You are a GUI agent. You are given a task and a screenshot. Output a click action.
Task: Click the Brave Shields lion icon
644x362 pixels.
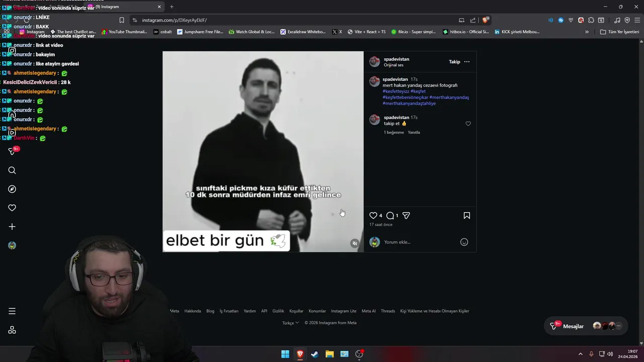(485, 20)
